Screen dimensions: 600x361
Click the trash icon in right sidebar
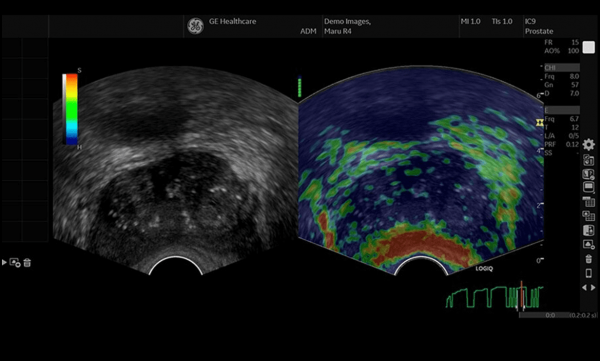(589, 259)
